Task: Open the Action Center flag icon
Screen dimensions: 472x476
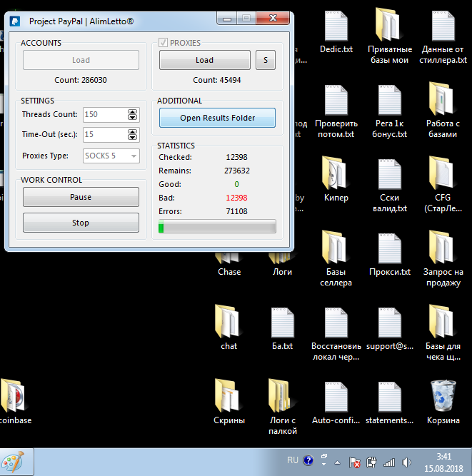Action: pos(354,462)
